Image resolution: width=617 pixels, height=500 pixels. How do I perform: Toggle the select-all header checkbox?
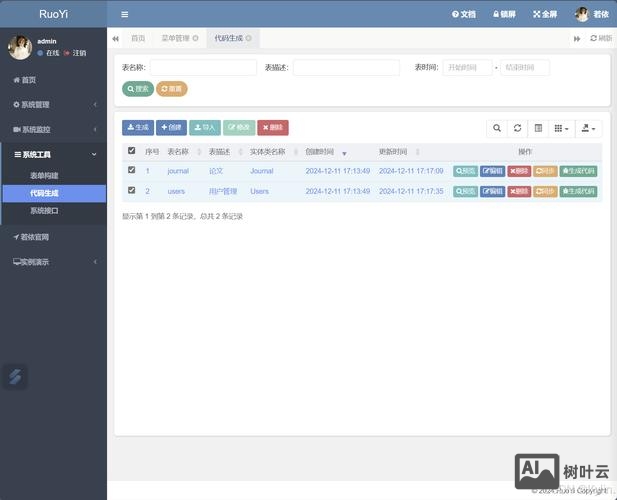pyautogui.click(x=131, y=151)
